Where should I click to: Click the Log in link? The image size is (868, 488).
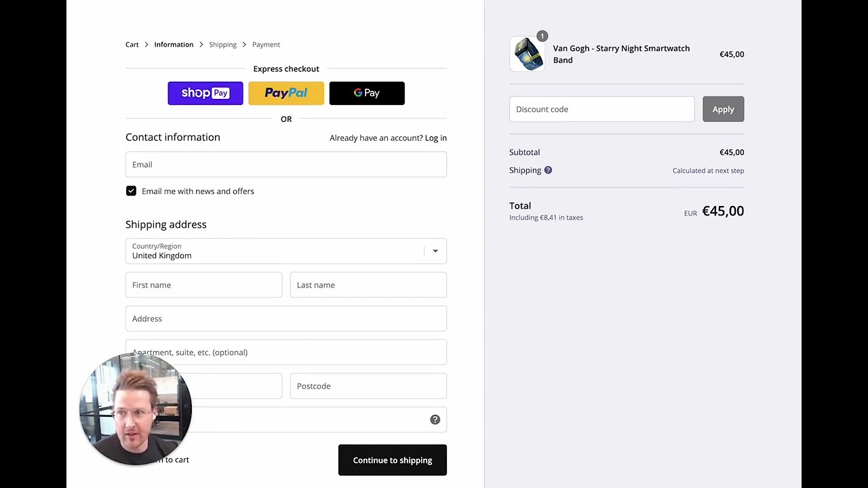(435, 138)
